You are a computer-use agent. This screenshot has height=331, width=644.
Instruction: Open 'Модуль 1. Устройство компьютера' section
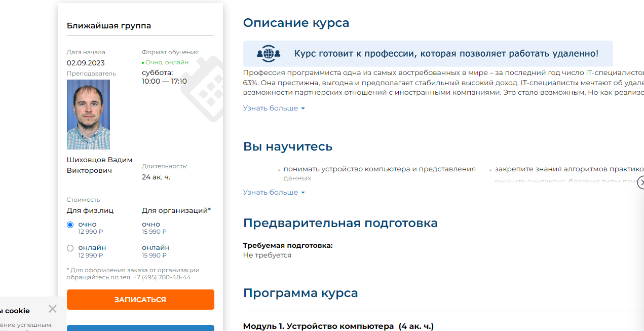[x=338, y=326]
